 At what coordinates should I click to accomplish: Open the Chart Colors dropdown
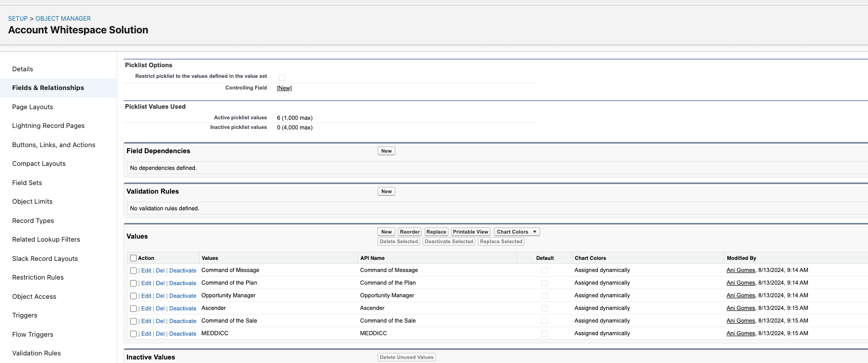coord(517,232)
